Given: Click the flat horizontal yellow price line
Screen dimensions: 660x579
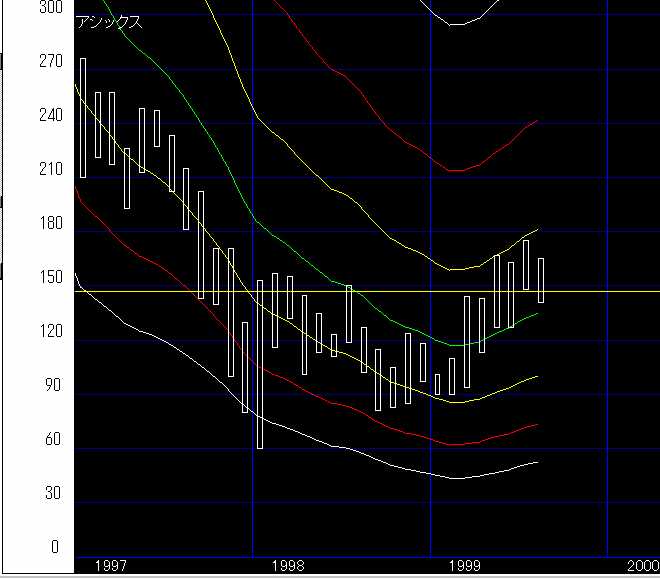Looking at the screenshot, I should tap(600, 291).
